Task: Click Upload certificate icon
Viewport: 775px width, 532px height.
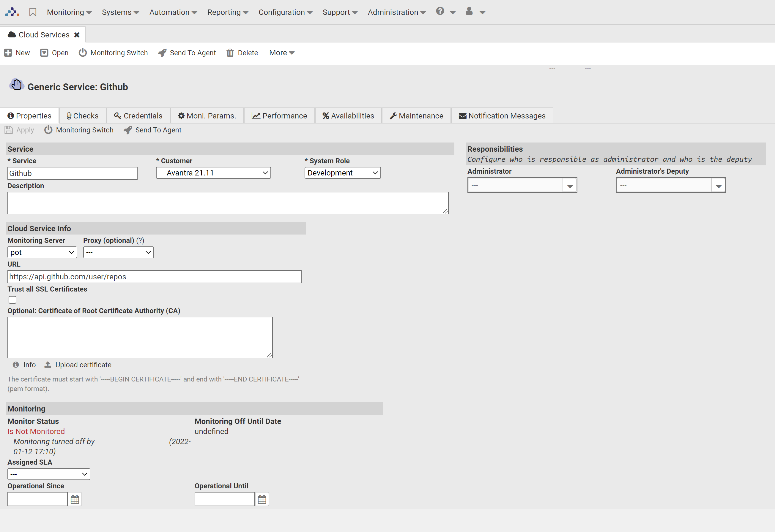Action: [48, 365]
